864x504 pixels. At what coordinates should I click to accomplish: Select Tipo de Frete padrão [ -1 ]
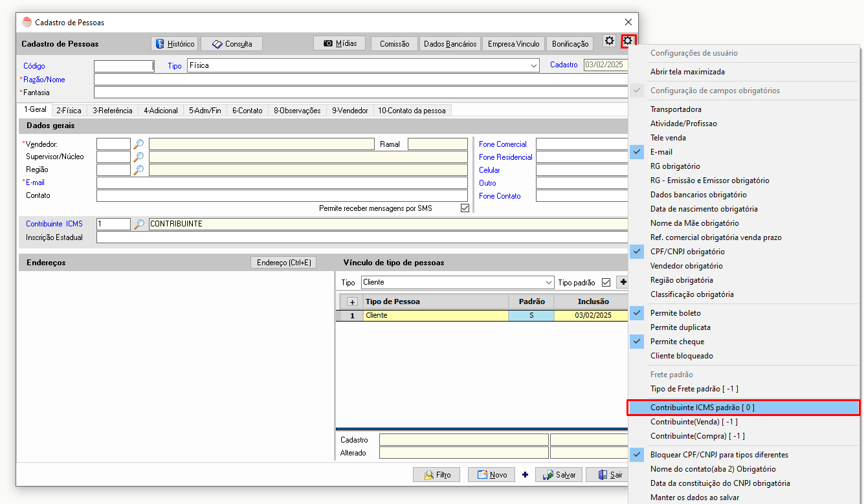point(744,389)
